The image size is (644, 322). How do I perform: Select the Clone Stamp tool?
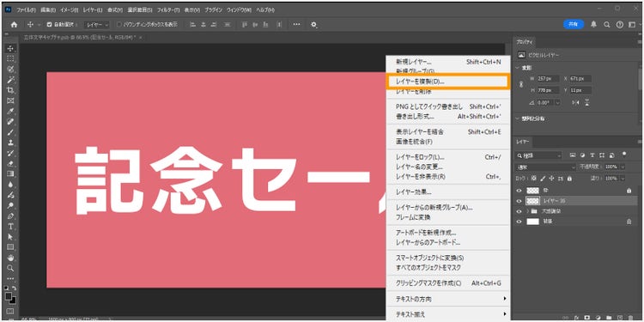pos(10,143)
